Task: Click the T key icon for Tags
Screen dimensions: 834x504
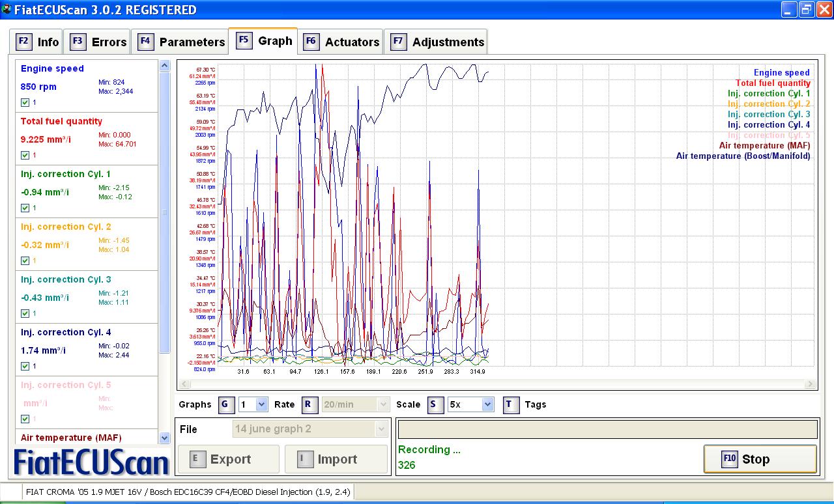Action: [510, 404]
